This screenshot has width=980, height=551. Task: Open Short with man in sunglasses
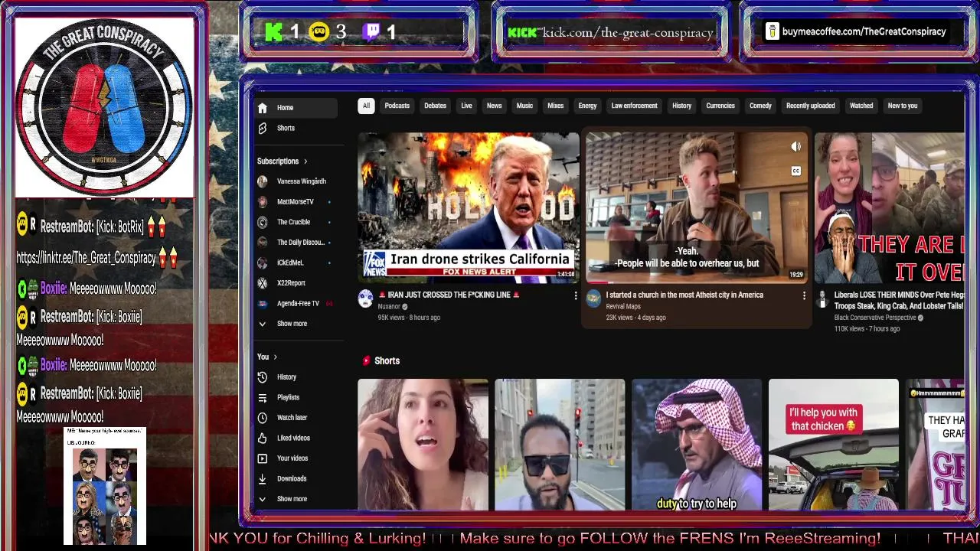(x=560, y=444)
